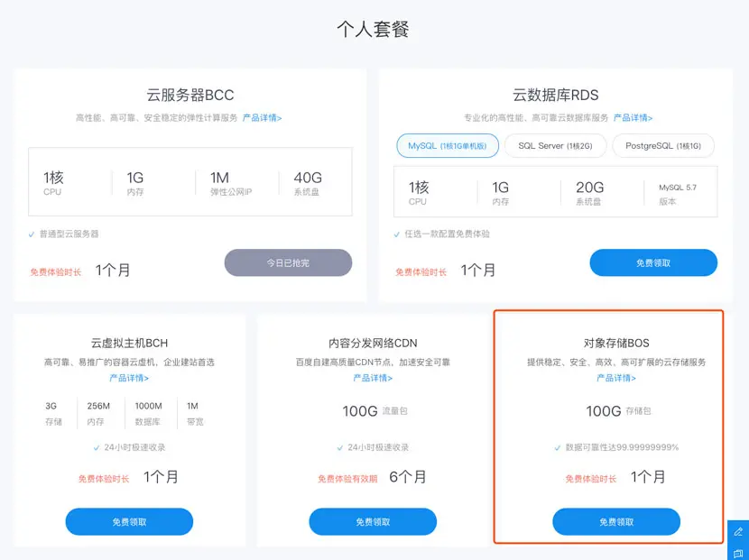This screenshot has height=560, width=749.
Task: Open 产品详情 link under 内容分发网络CDN
Action: [373, 378]
